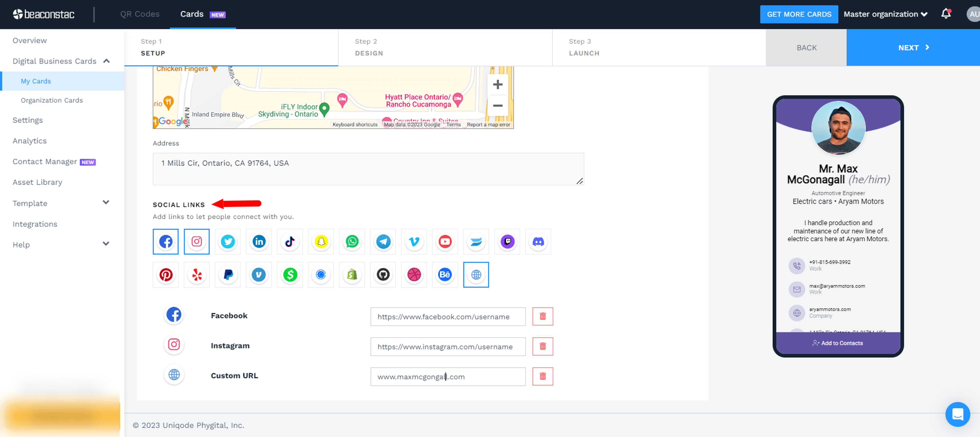Select the YouTube icon tile
The height and width of the screenshot is (437, 980).
[x=445, y=242]
